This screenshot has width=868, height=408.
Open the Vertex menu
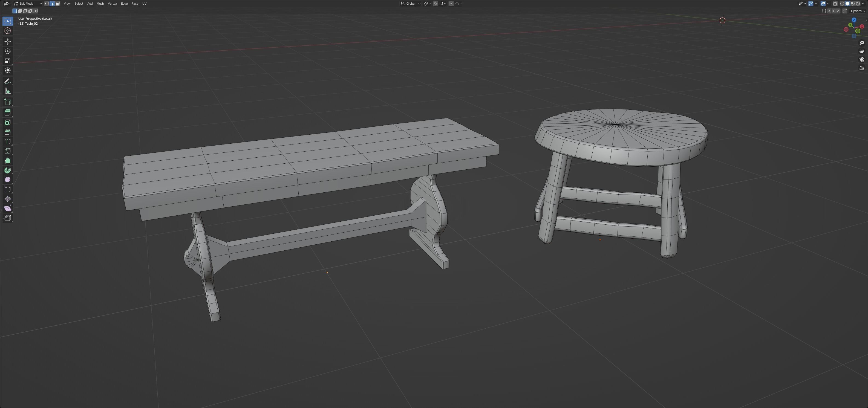point(112,4)
